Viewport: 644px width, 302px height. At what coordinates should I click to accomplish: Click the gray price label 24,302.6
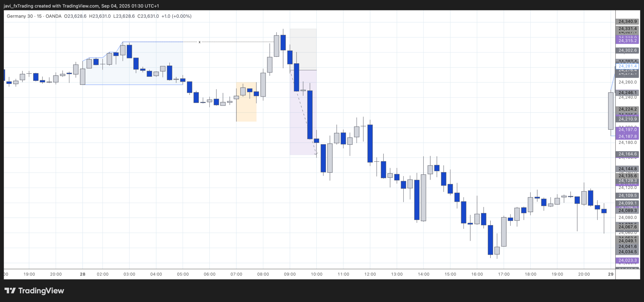point(627,50)
